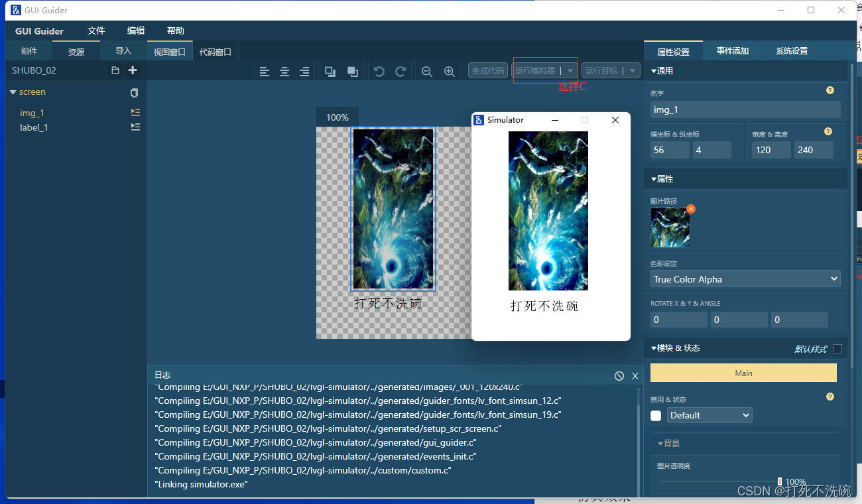Close the Simulator window
Image resolution: width=862 pixels, height=504 pixels.
[x=615, y=120]
